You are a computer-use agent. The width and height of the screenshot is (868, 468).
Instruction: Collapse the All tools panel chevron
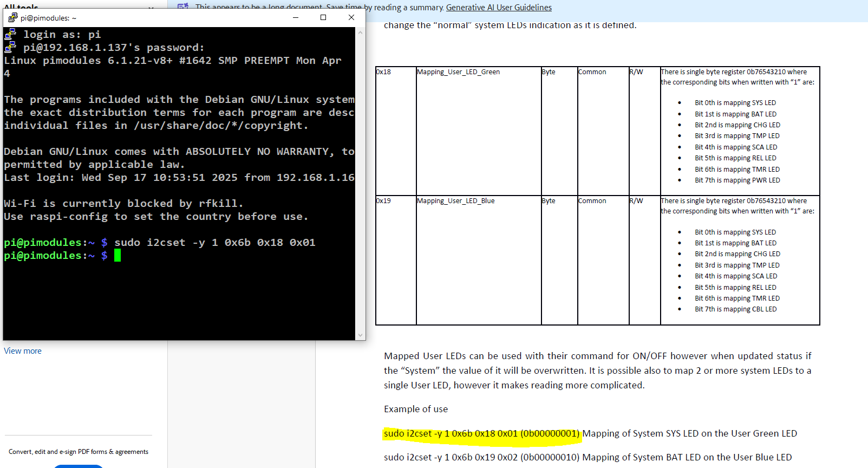point(151,8)
